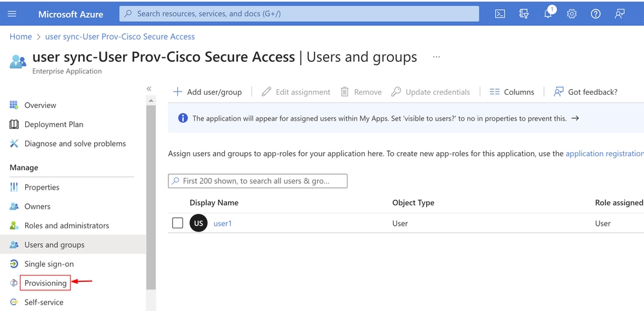
Task: Focus the top search resources field
Action: pos(299,14)
